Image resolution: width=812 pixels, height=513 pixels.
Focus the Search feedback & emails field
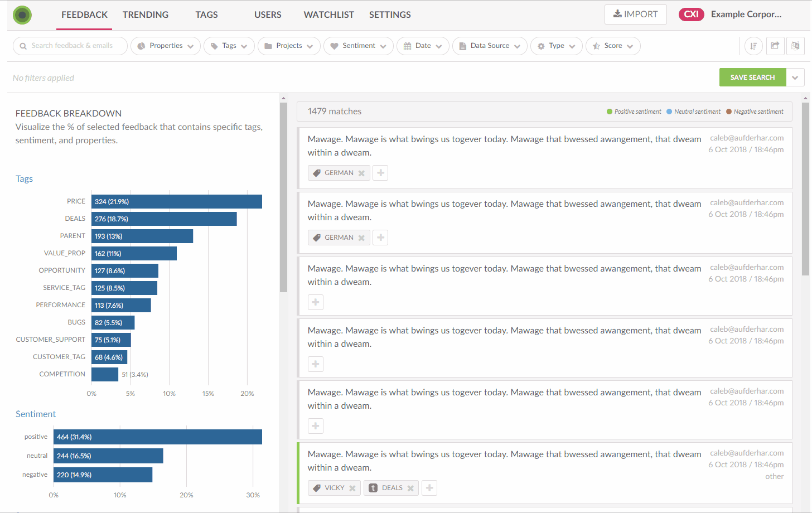point(70,46)
